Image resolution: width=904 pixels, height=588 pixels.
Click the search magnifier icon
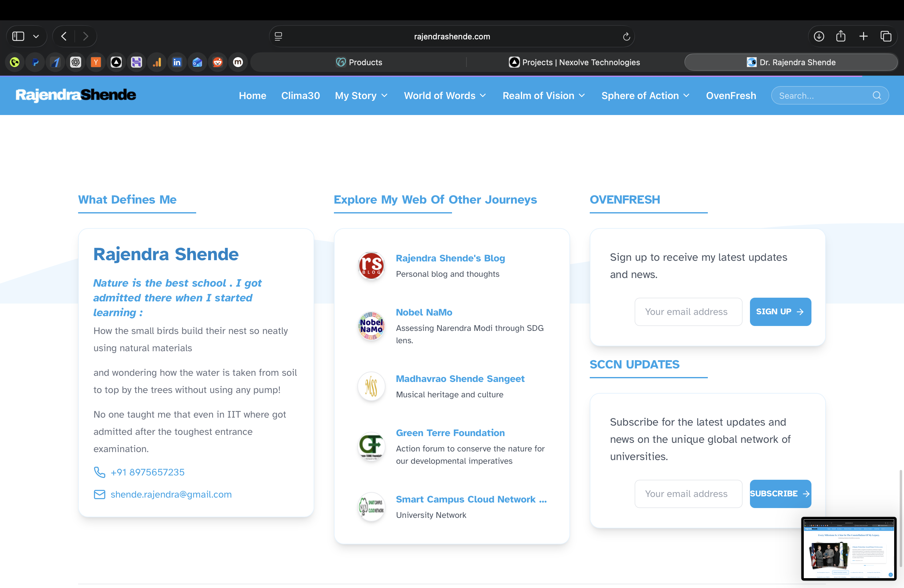pyautogui.click(x=877, y=96)
